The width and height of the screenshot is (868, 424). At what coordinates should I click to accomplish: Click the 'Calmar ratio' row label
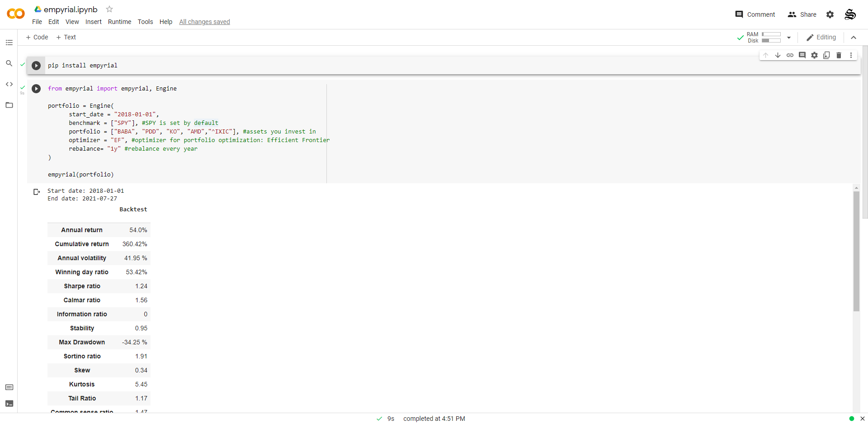(x=82, y=300)
